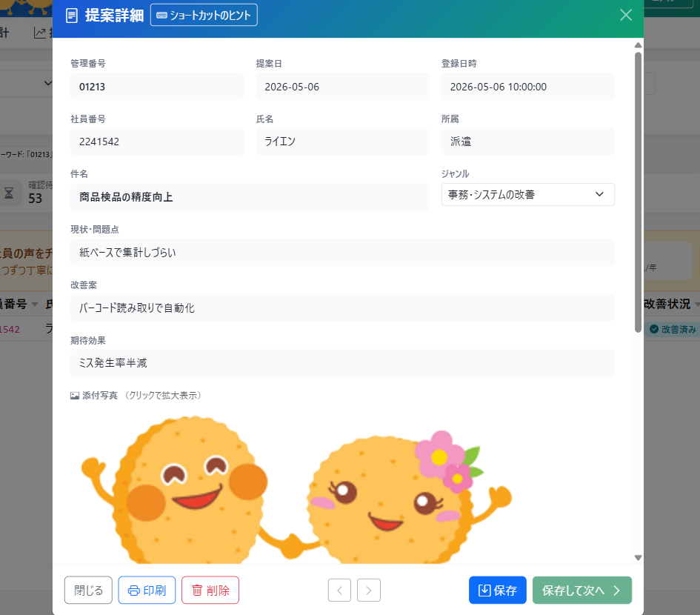Click the red 削除 delete button
The height and width of the screenshot is (615, 700).
210,590
